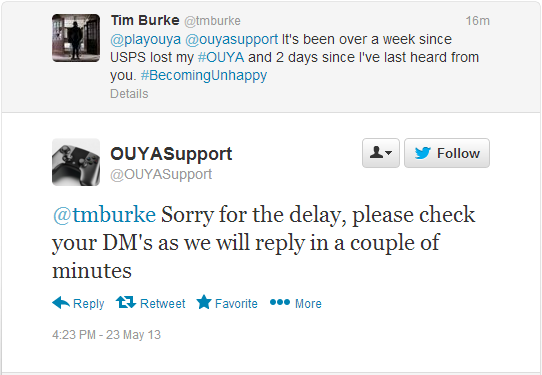This screenshot has height=375, width=542.
Task: Click the Tim Burke display name
Action: coord(145,20)
